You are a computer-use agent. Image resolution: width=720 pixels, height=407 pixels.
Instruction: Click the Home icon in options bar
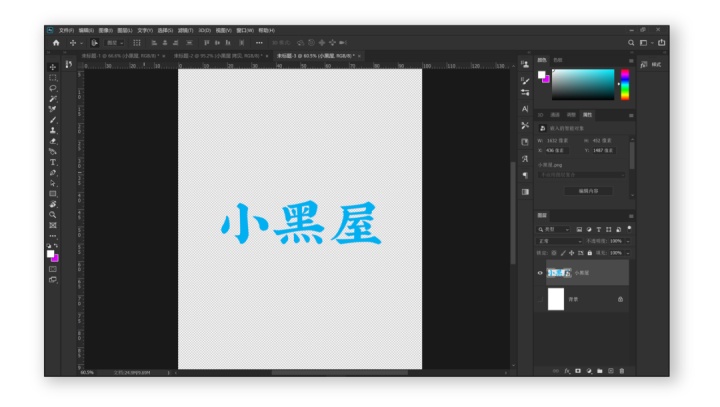[x=56, y=43]
